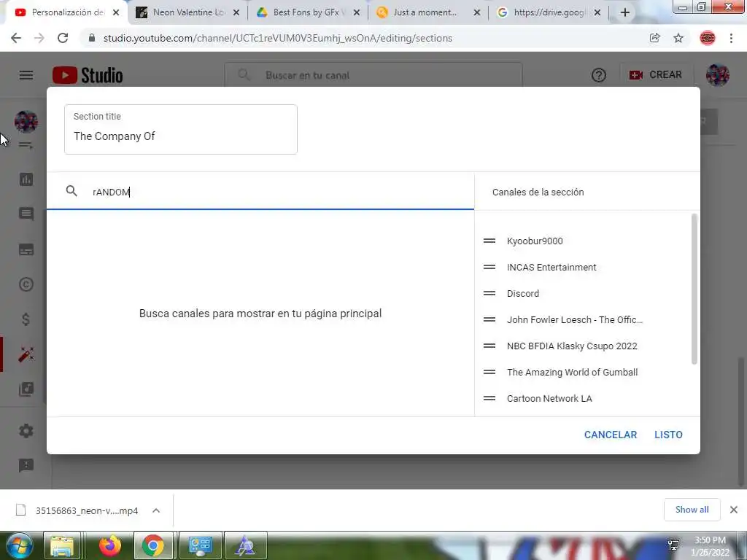Bookmark this page with the star
The height and width of the screenshot is (560, 747).
[678, 38]
